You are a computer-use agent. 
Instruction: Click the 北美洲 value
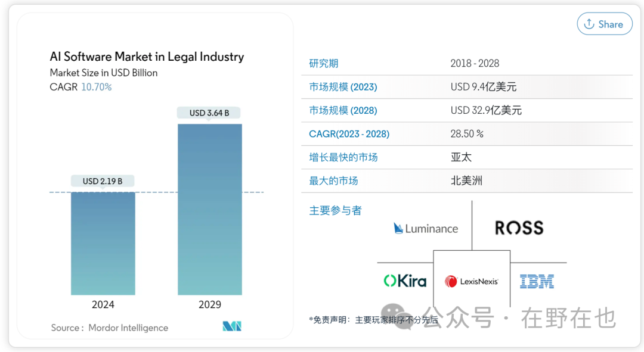tap(466, 180)
